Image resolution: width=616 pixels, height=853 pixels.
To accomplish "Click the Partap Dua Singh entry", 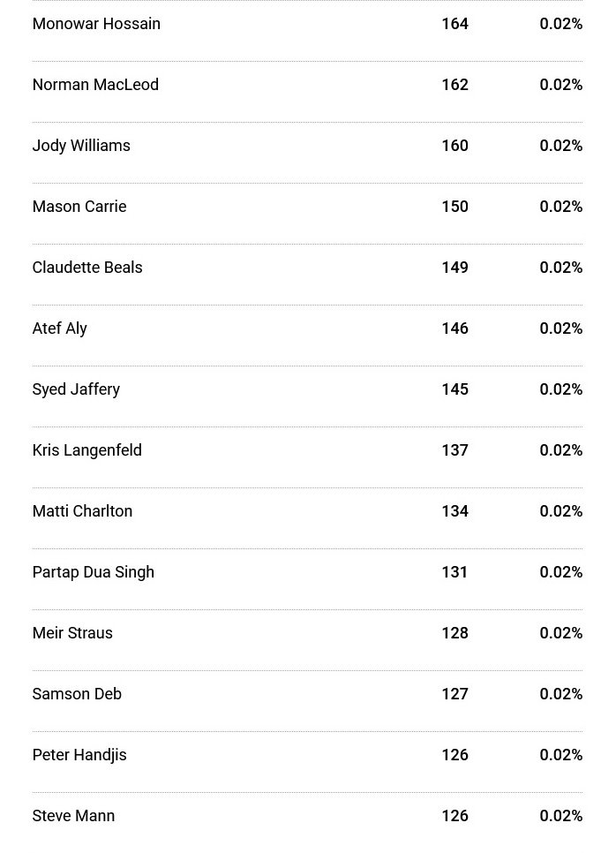I will (x=94, y=572).
